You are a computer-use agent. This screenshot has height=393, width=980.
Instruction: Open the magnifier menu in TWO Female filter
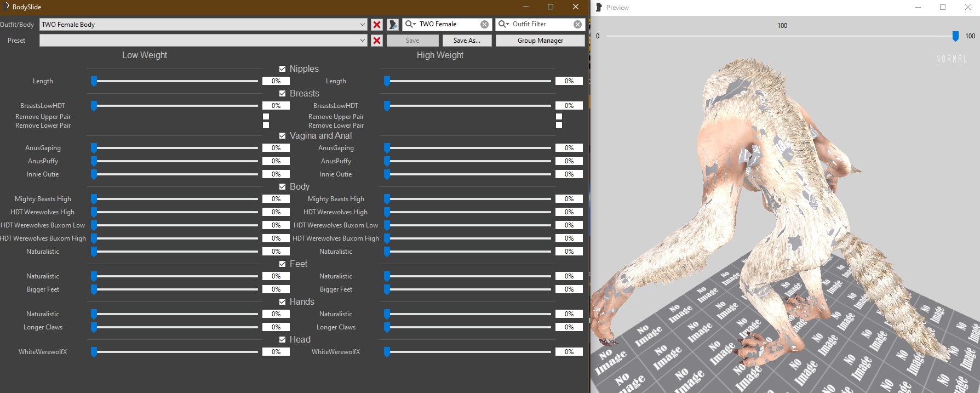[x=410, y=24]
